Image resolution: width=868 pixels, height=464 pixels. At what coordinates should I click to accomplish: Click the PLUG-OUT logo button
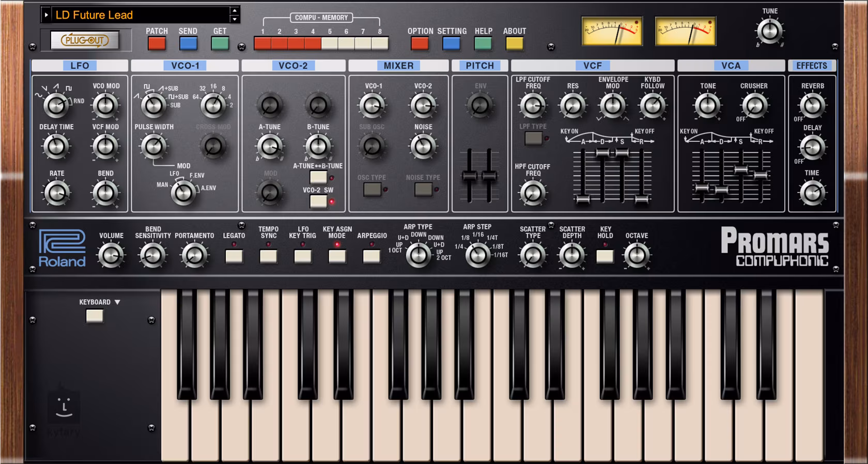(x=85, y=40)
